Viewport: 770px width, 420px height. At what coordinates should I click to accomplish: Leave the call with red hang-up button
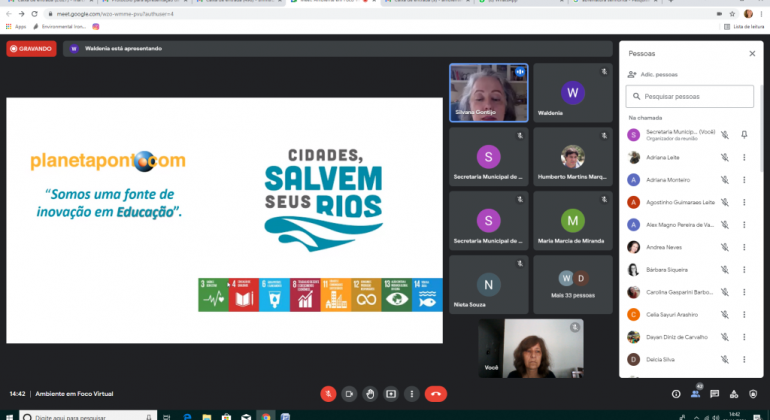tap(436, 394)
